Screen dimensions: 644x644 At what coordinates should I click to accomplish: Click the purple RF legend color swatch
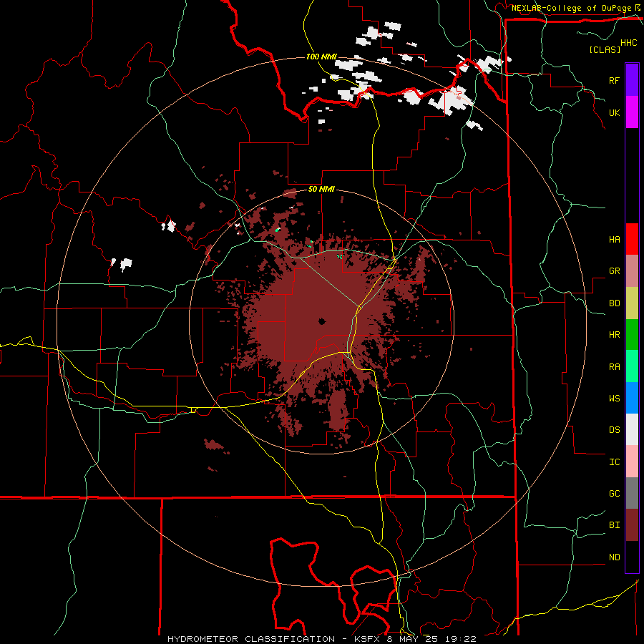(x=632, y=80)
